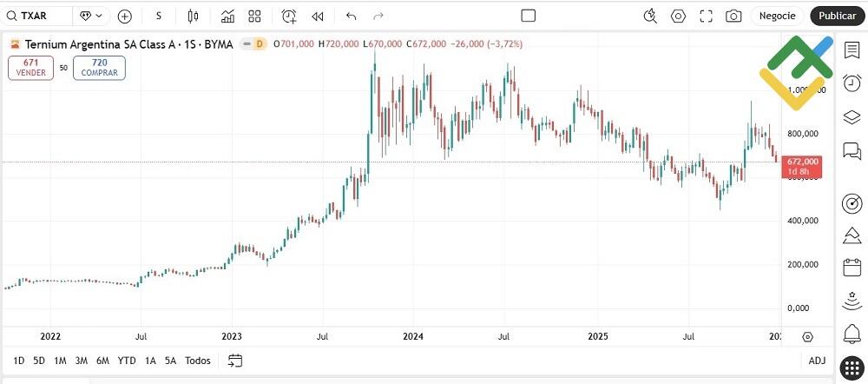This screenshot has width=868, height=384.
Task: Open the target radar panel icon
Action: pos(852,203)
